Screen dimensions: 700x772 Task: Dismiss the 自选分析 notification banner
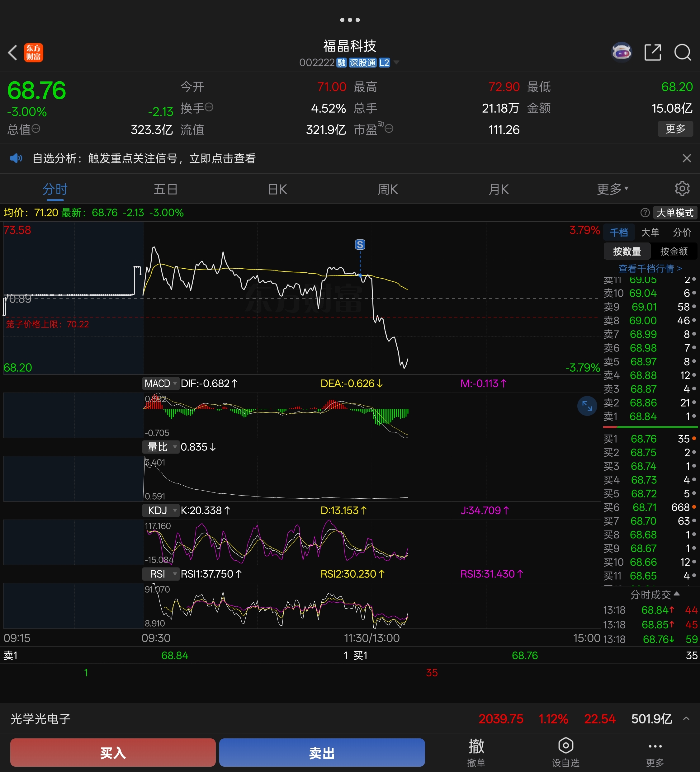tap(687, 158)
